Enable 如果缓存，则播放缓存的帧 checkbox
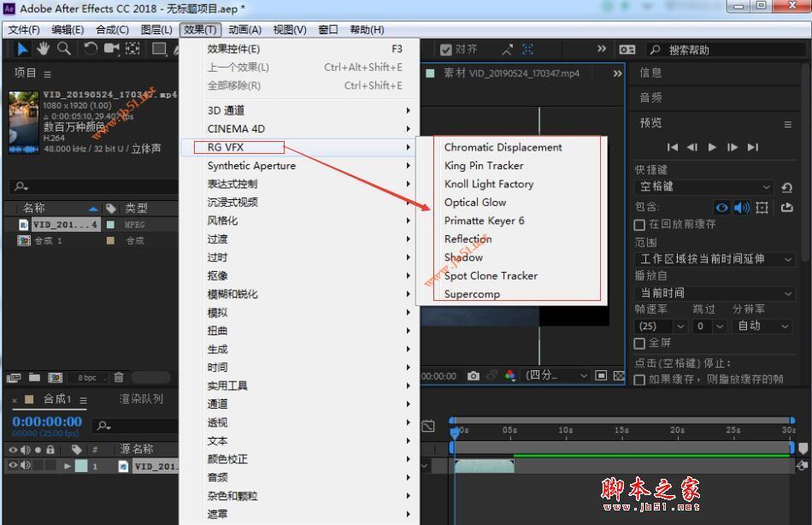This screenshot has width=812, height=525. click(x=639, y=380)
